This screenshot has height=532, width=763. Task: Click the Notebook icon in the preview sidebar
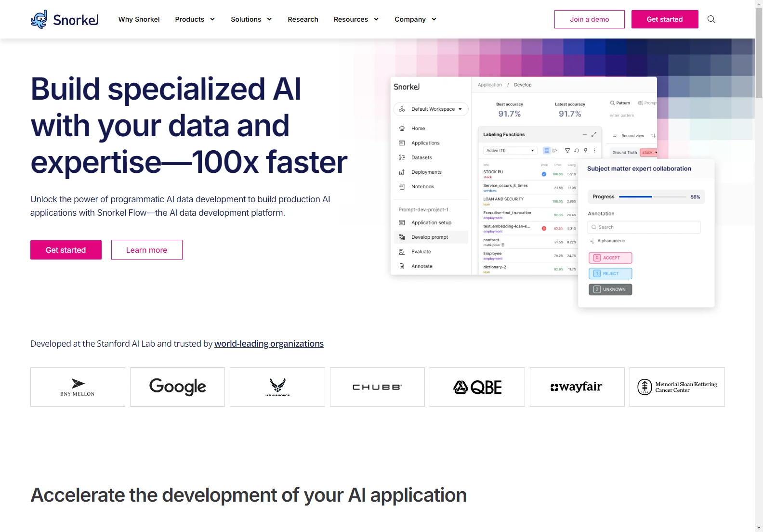tap(402, 186)
